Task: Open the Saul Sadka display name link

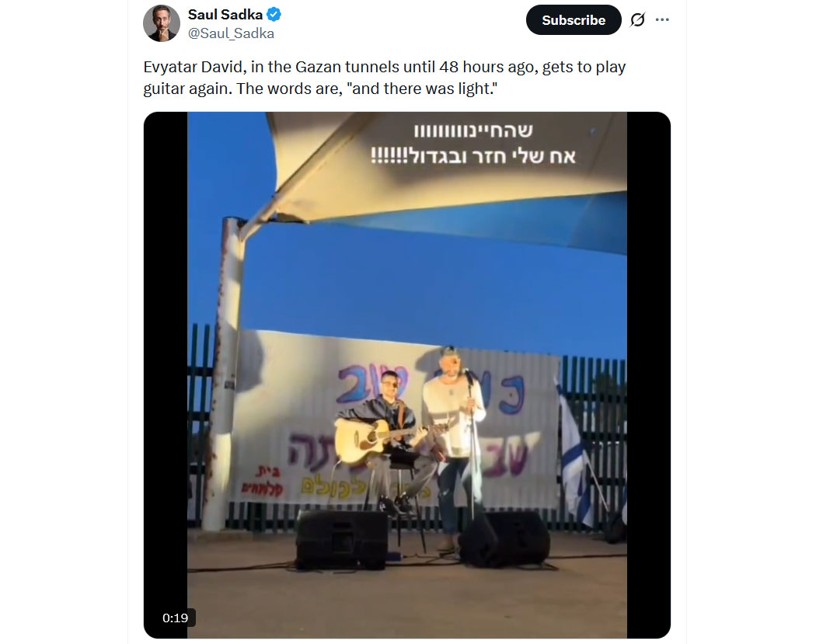Action: pos(225,14)
